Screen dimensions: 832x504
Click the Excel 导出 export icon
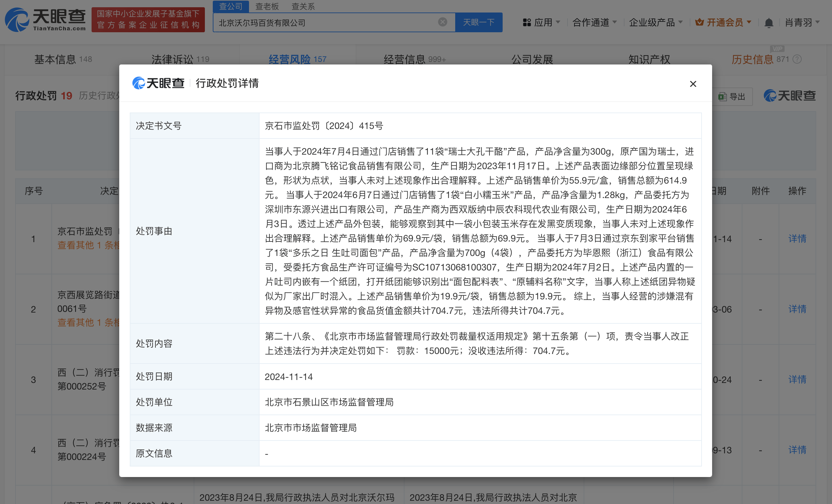pos(722,97)
